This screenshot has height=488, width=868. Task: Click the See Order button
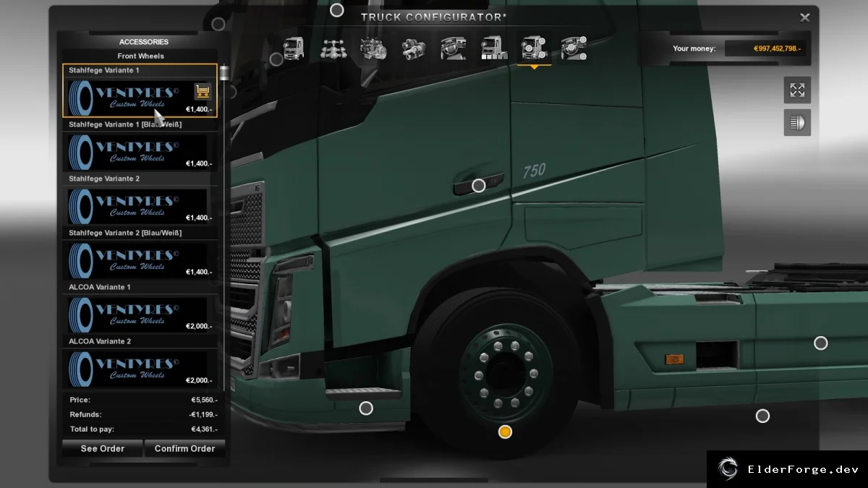pos(102,449)
